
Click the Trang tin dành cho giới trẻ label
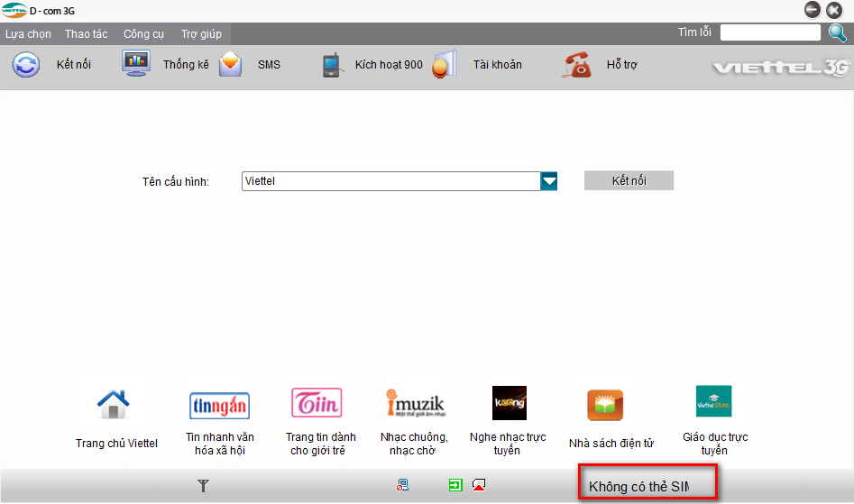pyautogui.click(x=320, y=444)
